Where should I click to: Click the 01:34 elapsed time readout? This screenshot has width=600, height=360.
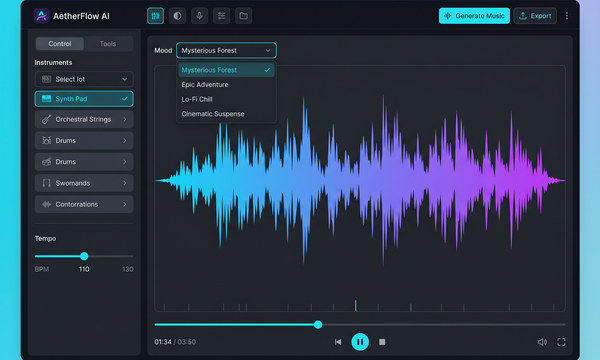pos(163,342)
